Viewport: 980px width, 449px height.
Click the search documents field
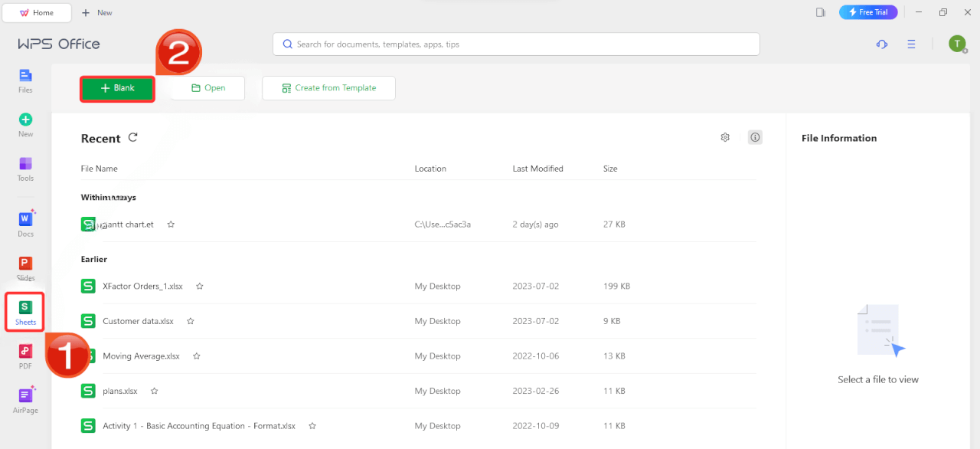click(x=516, y=44)
